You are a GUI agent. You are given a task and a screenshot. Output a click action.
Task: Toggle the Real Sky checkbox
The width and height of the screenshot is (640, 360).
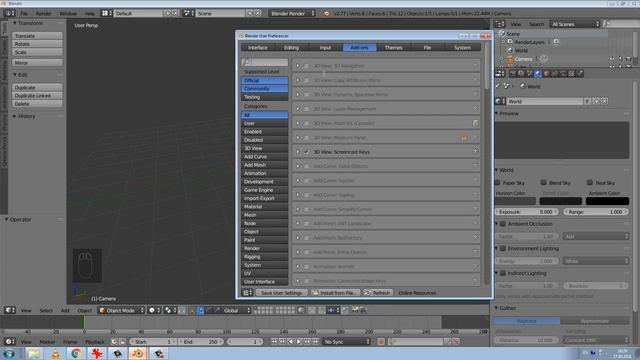[590, 182]
